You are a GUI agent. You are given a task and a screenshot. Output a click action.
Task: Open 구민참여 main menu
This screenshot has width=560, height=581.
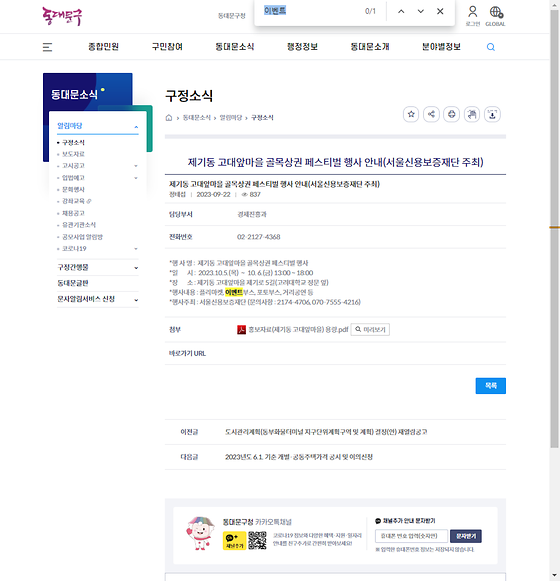coord(167,47)
